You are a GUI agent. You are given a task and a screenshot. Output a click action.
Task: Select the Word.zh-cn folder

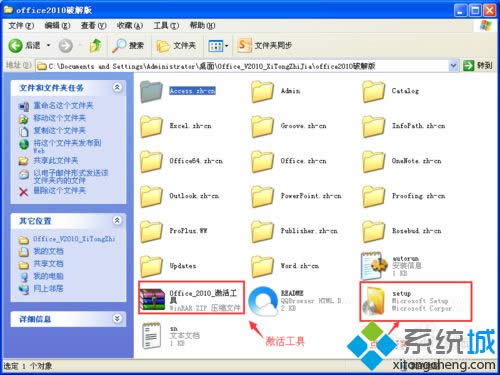pyautogui.click(x=285, y=266)
